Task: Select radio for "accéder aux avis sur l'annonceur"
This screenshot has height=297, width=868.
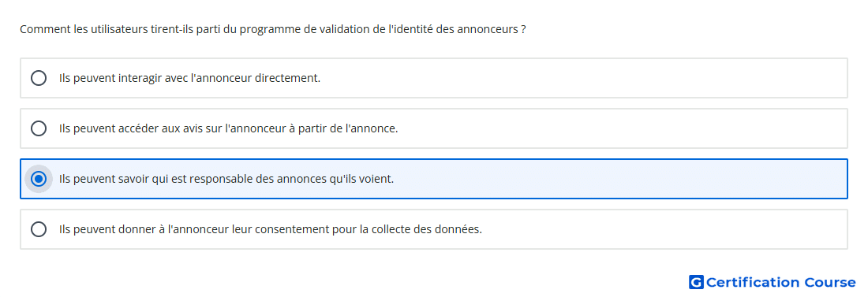Action: tap(39, 128)
